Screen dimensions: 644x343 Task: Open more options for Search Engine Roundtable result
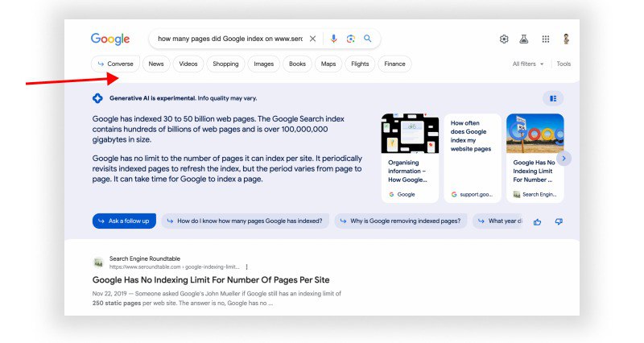coord(247,267)
